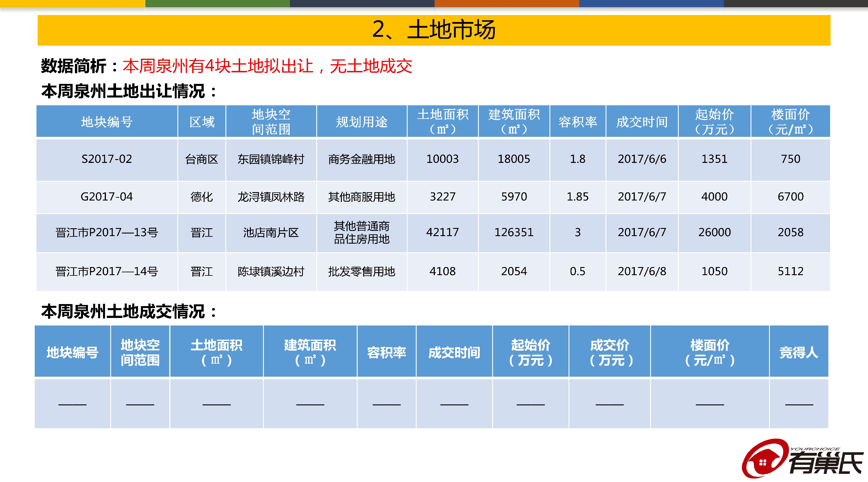Click the 有巢氏 YOURCHOICE logo
This screenshot has height=482, width=868.
(x=802, y=459)
